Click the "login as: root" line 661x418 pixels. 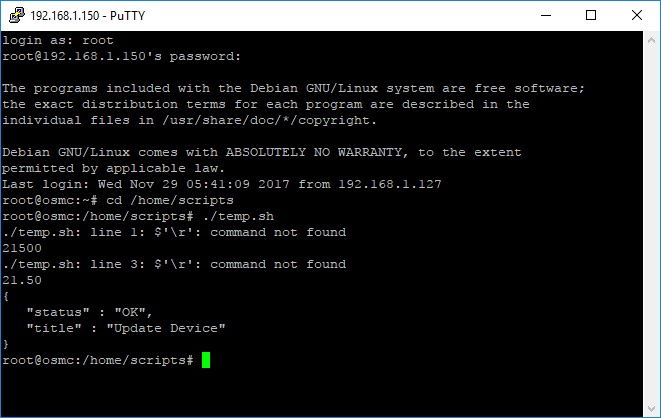[58, 40]
